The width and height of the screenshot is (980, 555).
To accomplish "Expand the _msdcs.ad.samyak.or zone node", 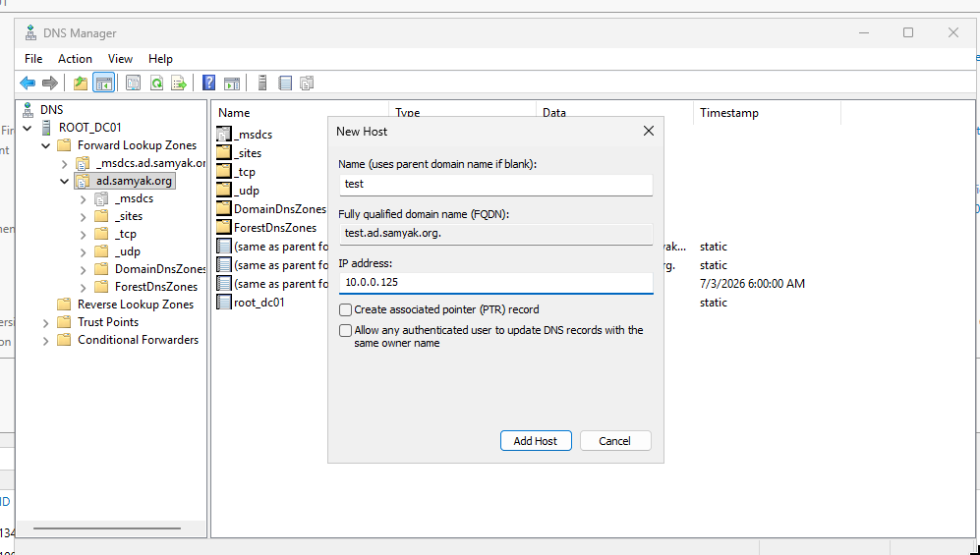I will 64,164.
